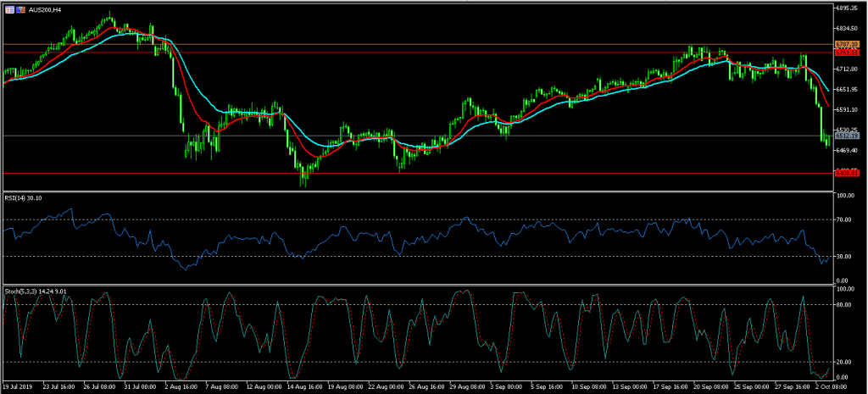Image resolution: width=868 pixels, height=394 pixels.
Task: Click the RSI(14) 30.10 indicator label
Action: tap(23, 197)
